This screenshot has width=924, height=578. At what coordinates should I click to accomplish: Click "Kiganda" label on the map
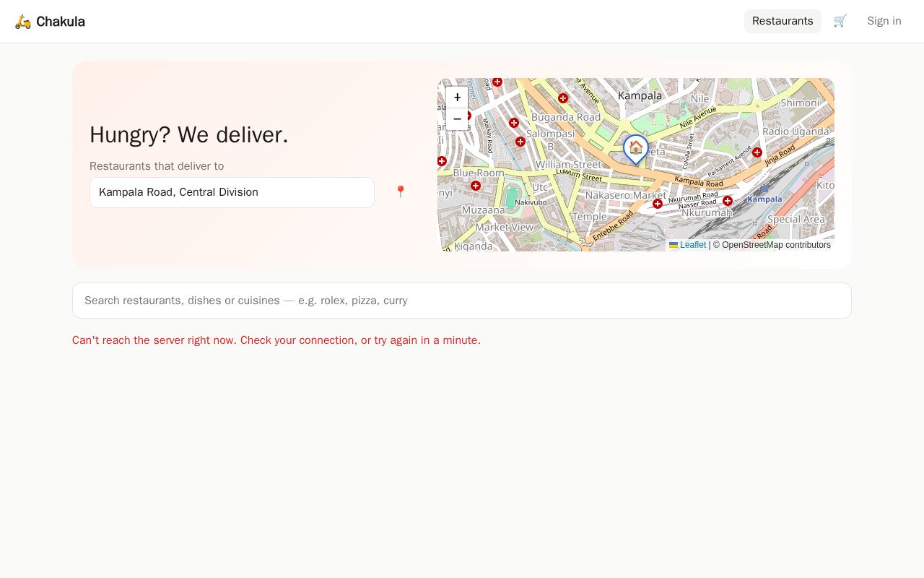point(473,246)
